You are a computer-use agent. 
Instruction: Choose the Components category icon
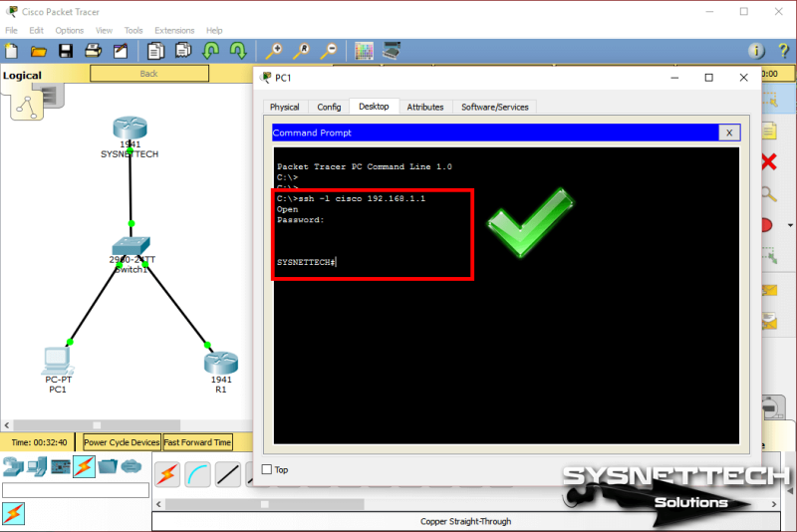[61, 466]
